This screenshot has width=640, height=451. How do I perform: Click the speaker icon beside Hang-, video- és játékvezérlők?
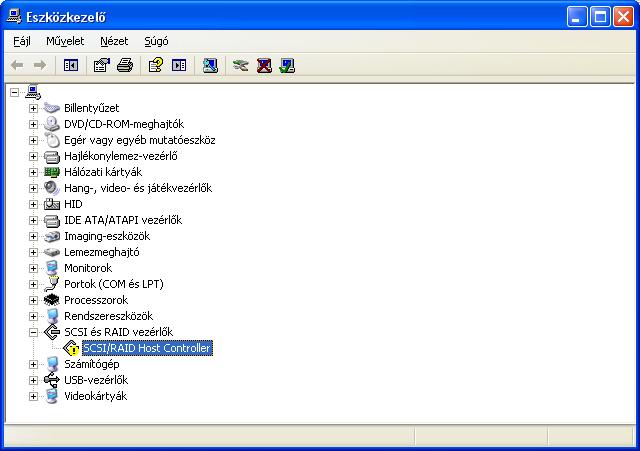pyautogui.click(x=51, y=188)
